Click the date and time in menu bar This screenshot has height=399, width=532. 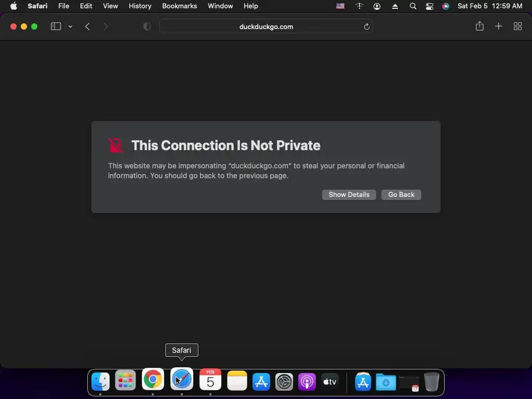(490, 6)
